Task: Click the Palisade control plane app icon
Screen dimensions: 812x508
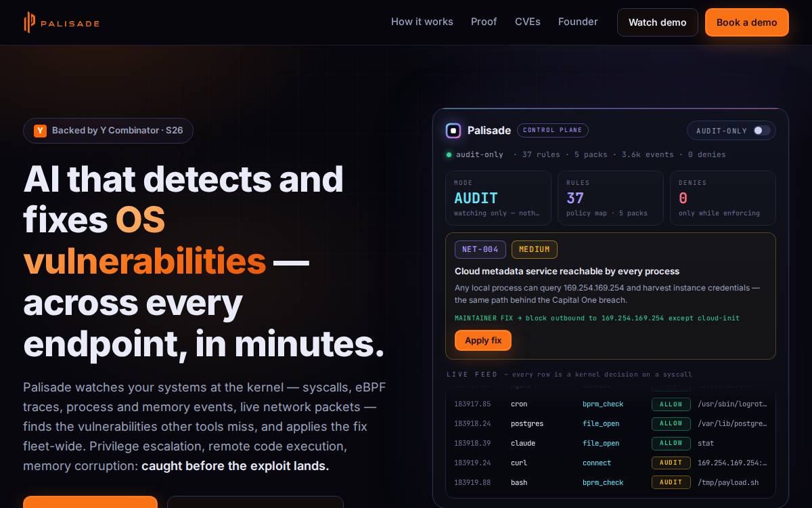Action: coord(453,131)
